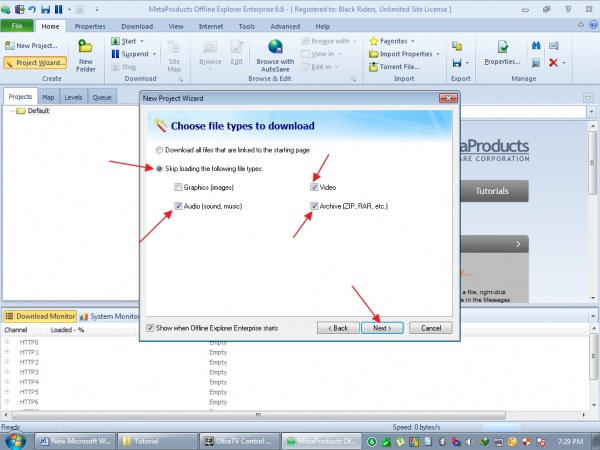Open the File menu

[17, 26]
